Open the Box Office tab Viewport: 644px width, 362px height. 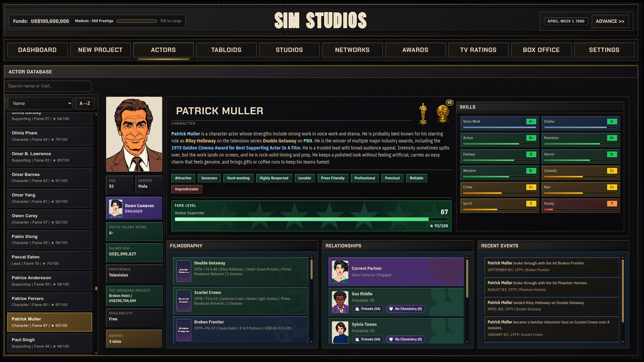[541, 50]
